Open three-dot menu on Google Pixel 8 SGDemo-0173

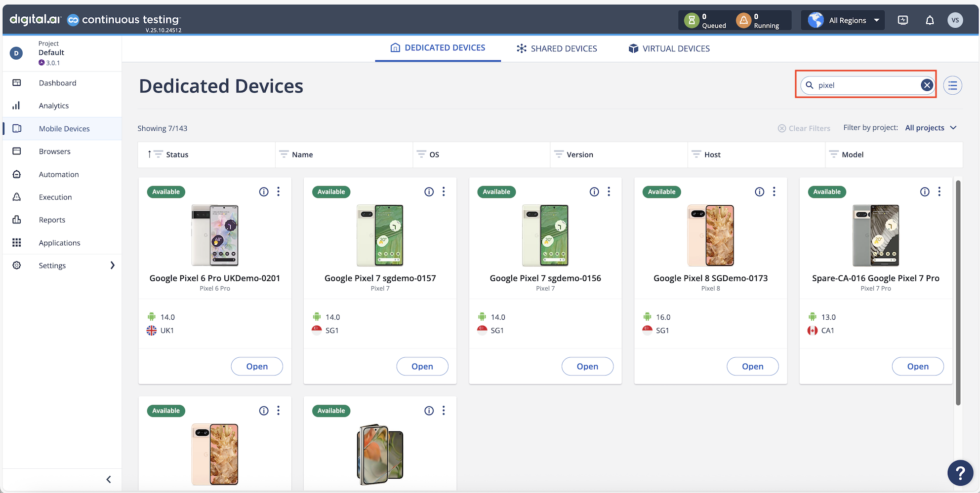click(x=774, y=192)
